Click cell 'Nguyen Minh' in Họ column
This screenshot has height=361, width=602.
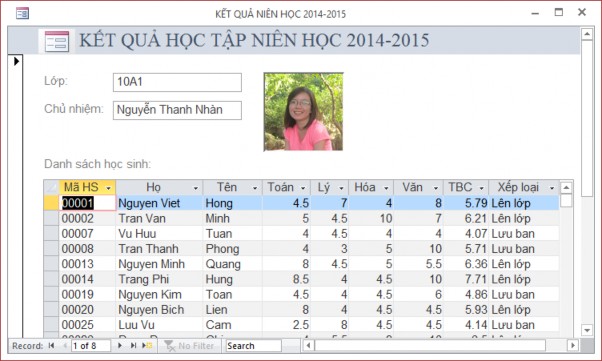[x=159, y=264]
